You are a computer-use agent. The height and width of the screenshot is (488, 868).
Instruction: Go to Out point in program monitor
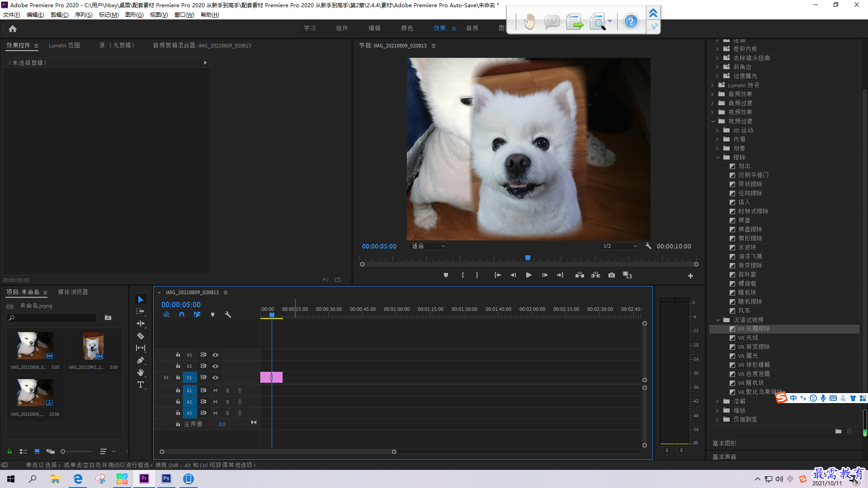click(560, 275)
